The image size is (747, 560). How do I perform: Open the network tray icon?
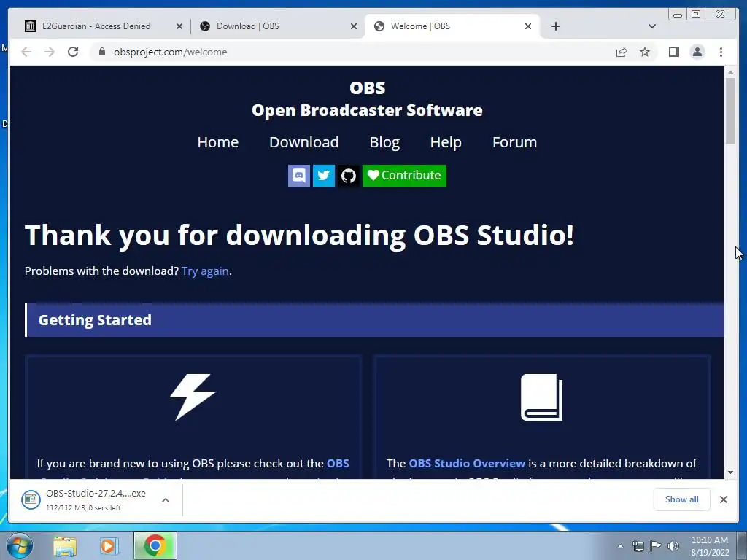[x=638, y=546]
